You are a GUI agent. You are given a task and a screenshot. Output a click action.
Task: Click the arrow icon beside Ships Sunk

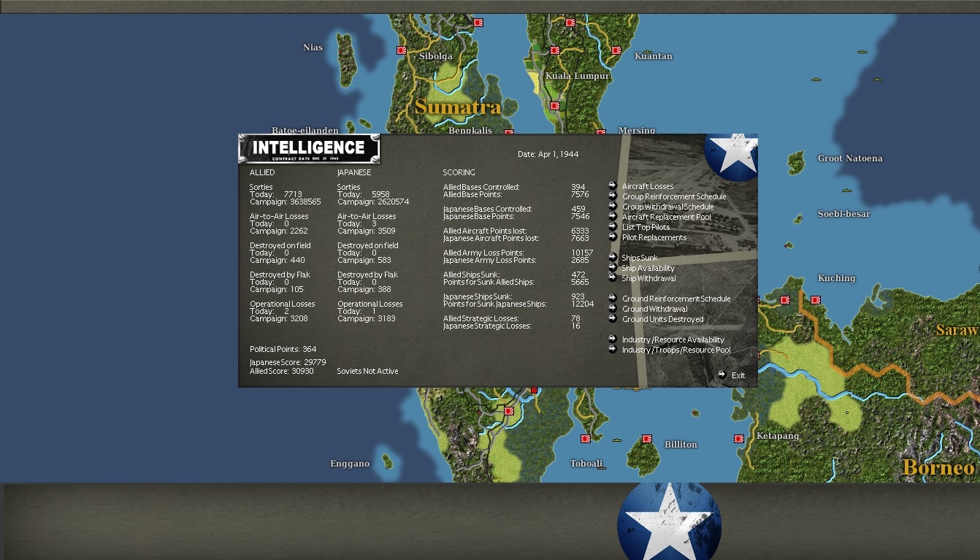(613, 257)
